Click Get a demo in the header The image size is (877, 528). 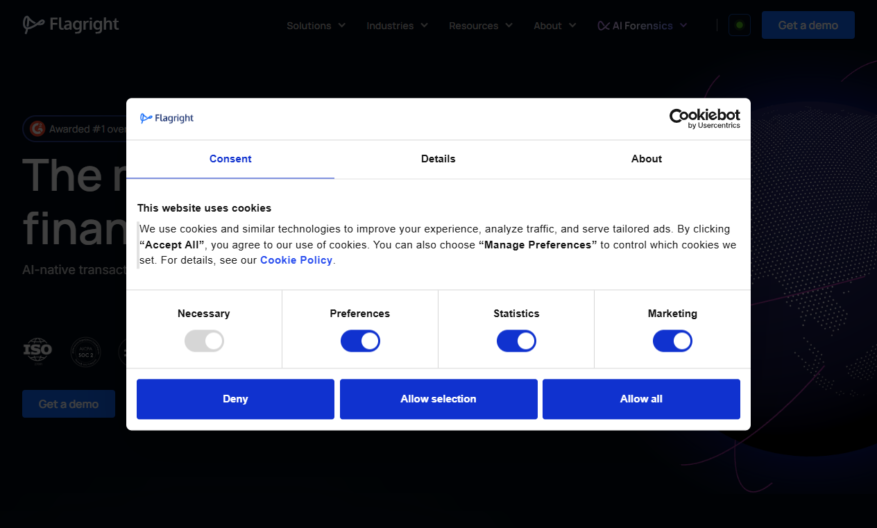(808, 25)
